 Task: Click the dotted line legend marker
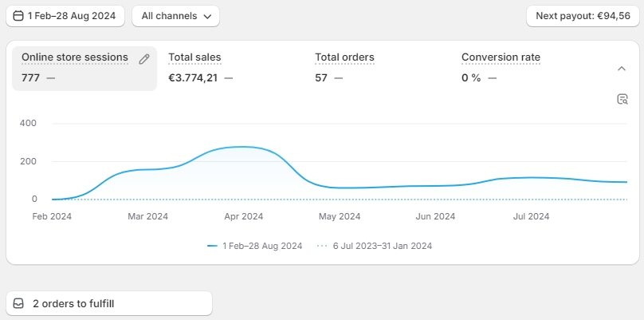(x=322, y=246)
